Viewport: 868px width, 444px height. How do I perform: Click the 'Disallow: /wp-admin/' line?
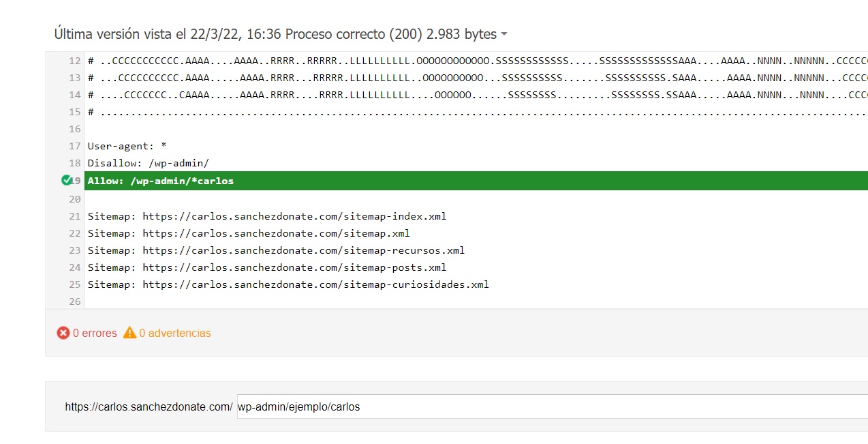(148, 163)
